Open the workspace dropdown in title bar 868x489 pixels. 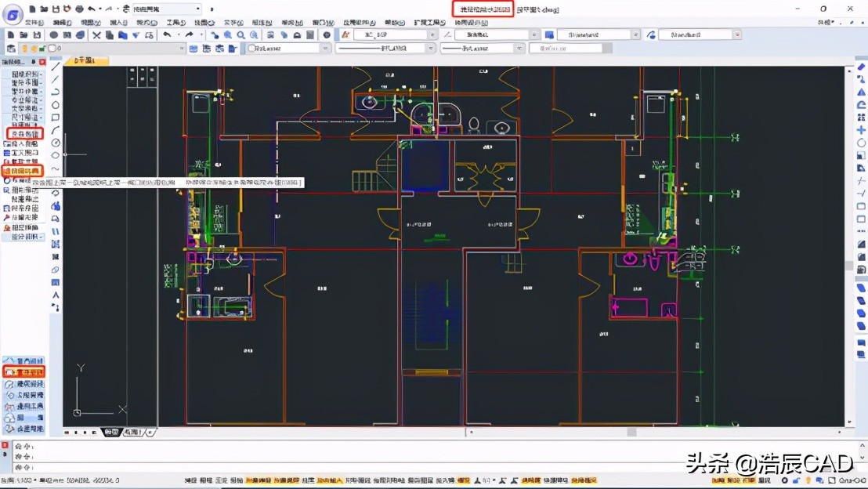(197, 9)
